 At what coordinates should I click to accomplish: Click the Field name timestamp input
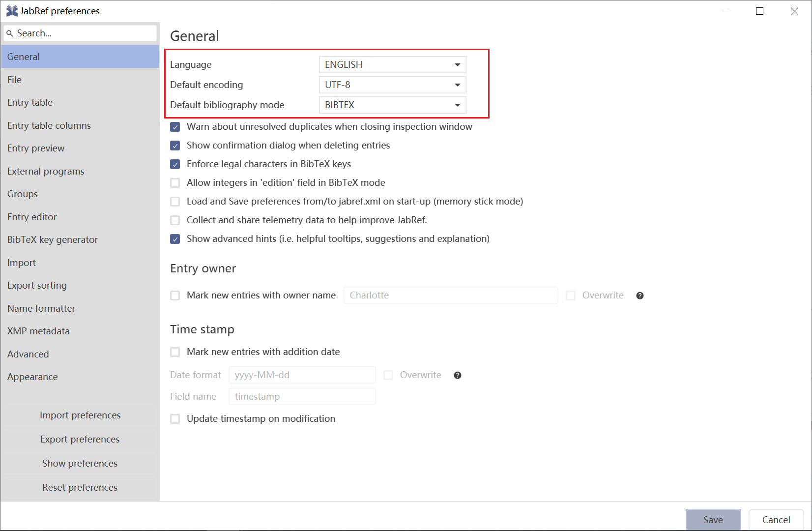(x=302, y=397)
